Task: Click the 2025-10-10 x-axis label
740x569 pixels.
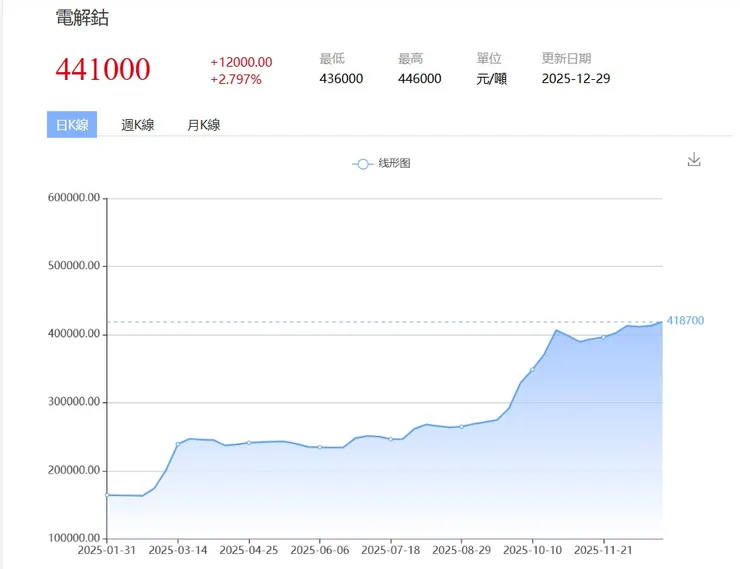Action: pyautogui.click(x=532, y=550)
